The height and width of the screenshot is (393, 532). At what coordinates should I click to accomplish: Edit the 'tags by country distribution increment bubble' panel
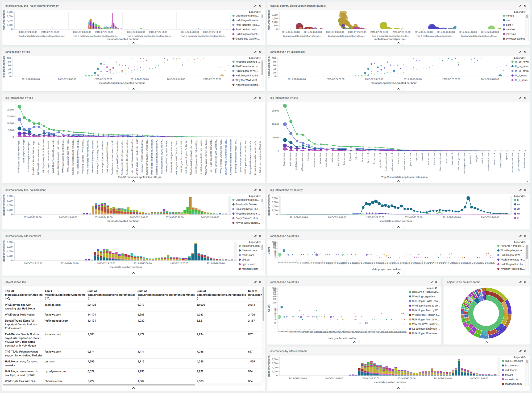(x=520, y=6)
